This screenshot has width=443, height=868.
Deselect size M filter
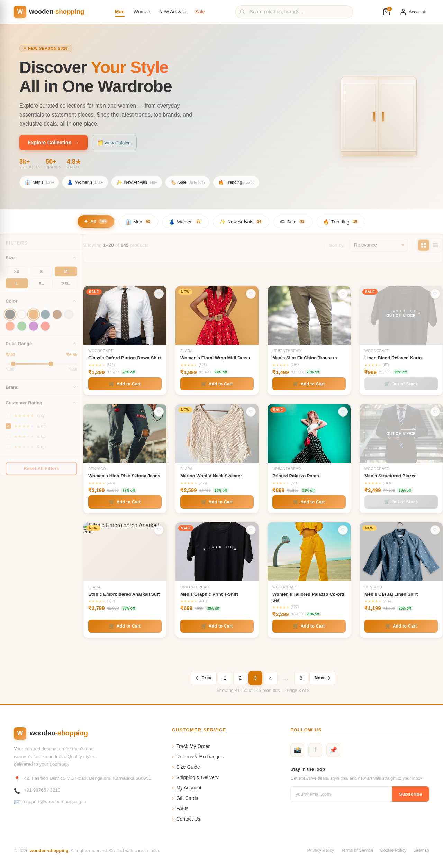point(66,272)
